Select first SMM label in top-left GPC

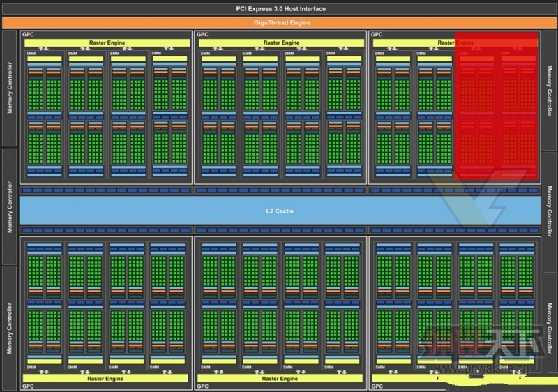[x=31, y=53]
